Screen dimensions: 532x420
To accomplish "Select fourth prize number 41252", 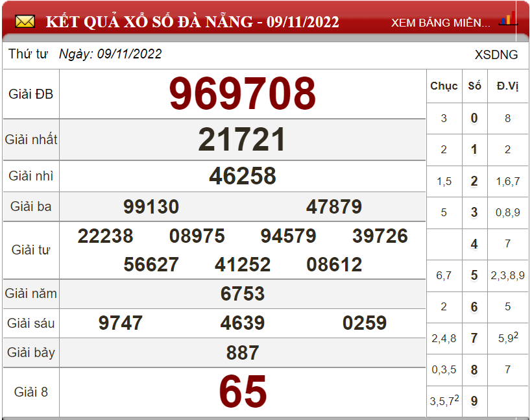I will (242, 264).
